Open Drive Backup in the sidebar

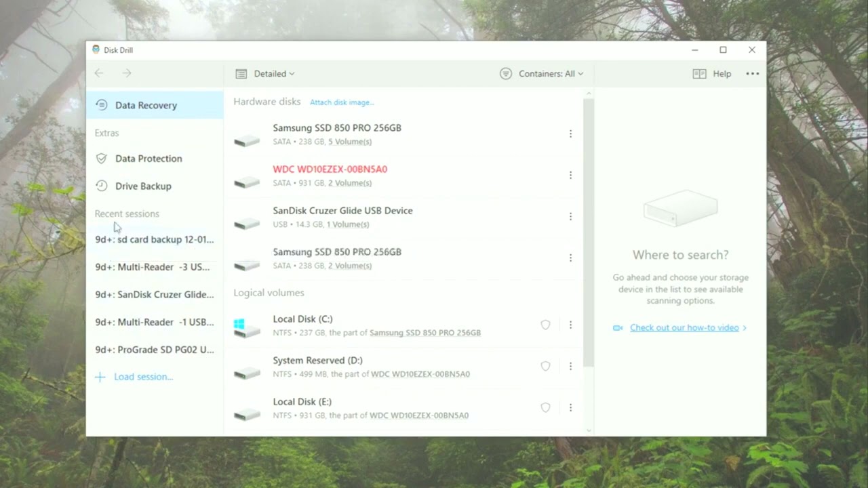(155, 186)
